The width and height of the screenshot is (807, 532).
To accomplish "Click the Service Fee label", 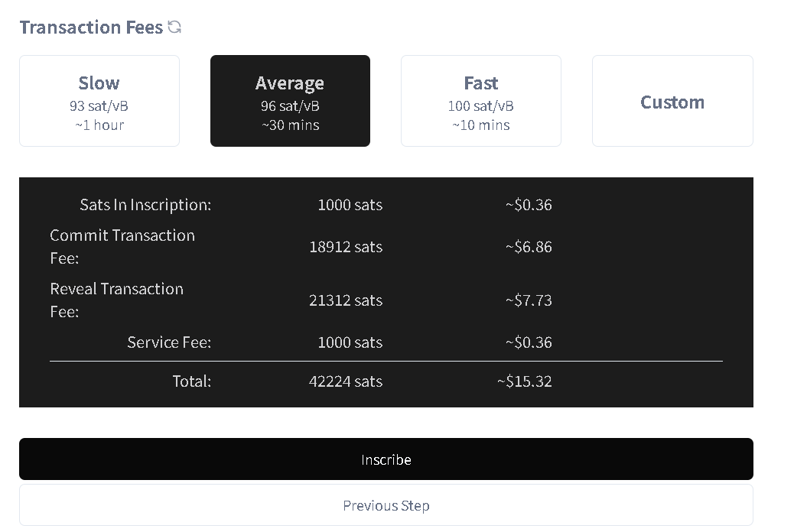I will tap(169, 342).
